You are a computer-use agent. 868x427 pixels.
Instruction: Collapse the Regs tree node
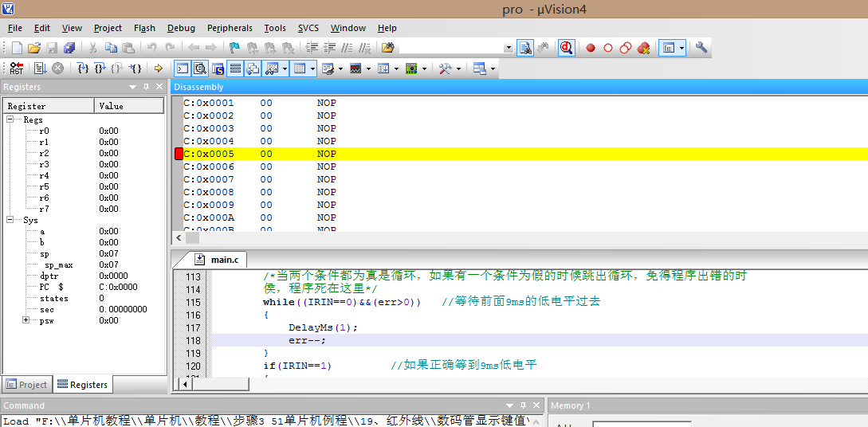10,119
